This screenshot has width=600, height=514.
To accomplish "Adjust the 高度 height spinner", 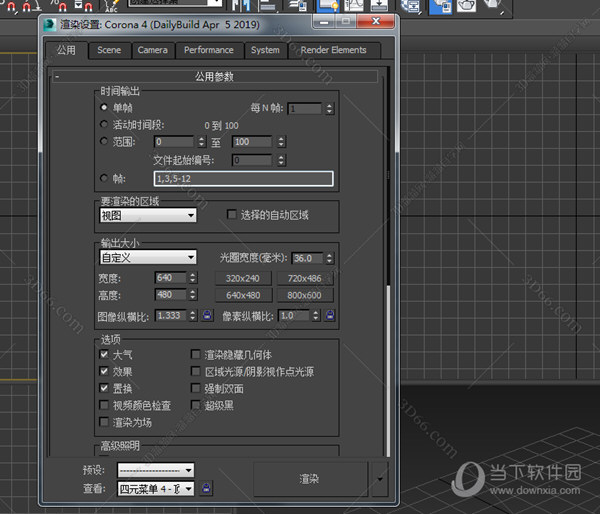I will tap(193, 295).
